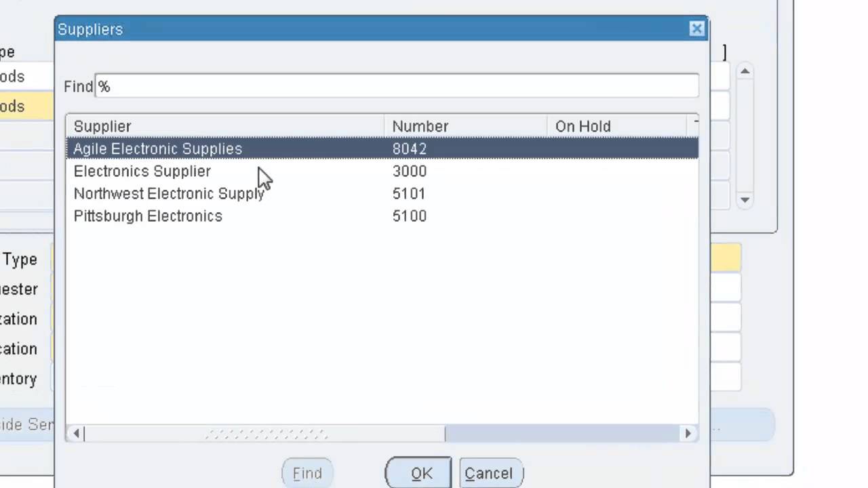Click the Number column header
This screenshot has height=488, width=868.
coord(466,126)
